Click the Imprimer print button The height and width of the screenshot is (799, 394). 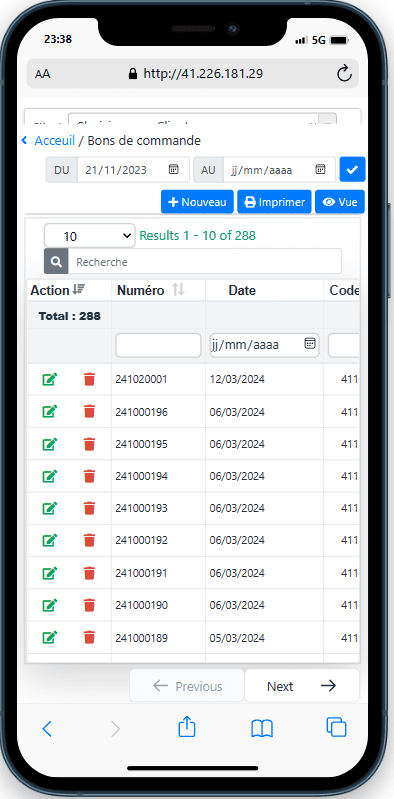pos(274,202)
